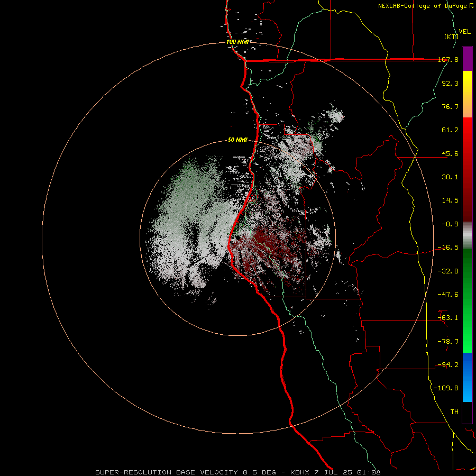The height and width of the screenshot is (476, 476).
Task: Select the -32.0 value on the velocity scale
Action: pyautogui.click(x=448, y=271)
